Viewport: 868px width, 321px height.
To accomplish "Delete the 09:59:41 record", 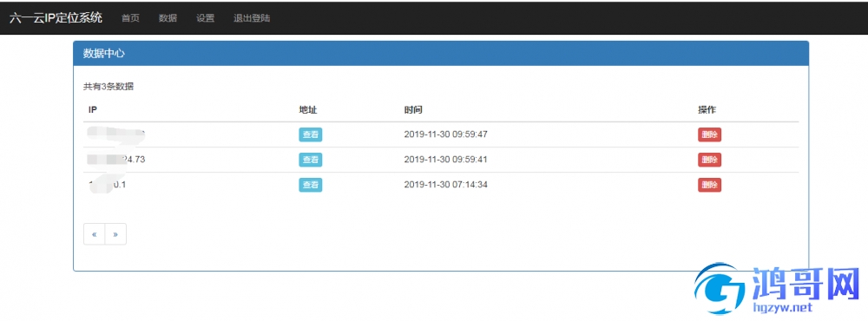I will (x=709, y=160).
